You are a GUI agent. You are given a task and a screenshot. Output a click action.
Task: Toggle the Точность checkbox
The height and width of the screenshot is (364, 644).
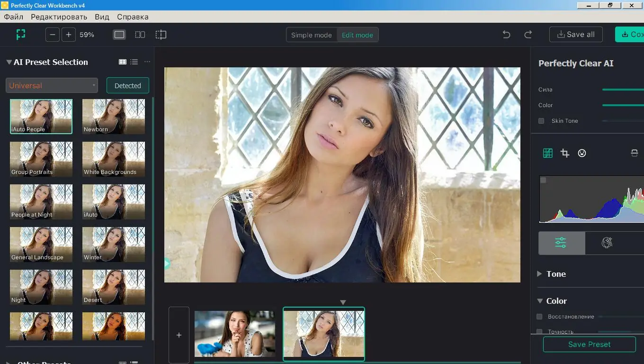[541, 330]
